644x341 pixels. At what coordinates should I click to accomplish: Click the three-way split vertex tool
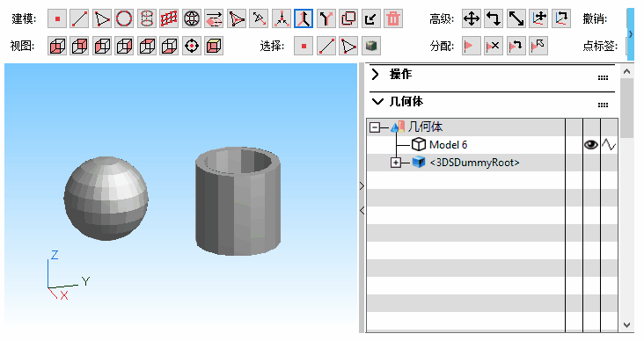[282, 18]
